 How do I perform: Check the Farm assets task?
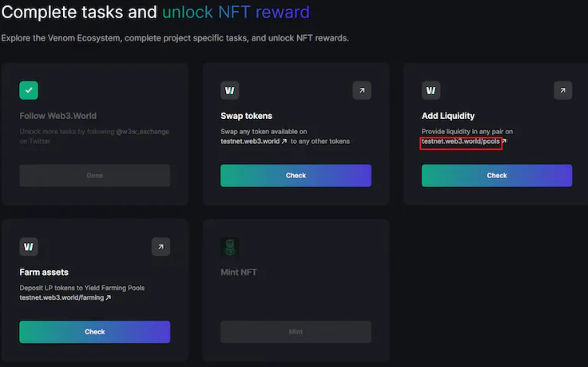[x=95, y=332]
